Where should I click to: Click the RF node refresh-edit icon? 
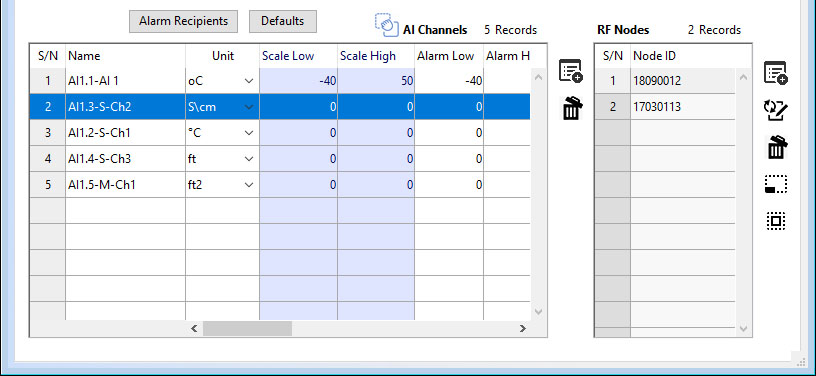pos(775,110)
